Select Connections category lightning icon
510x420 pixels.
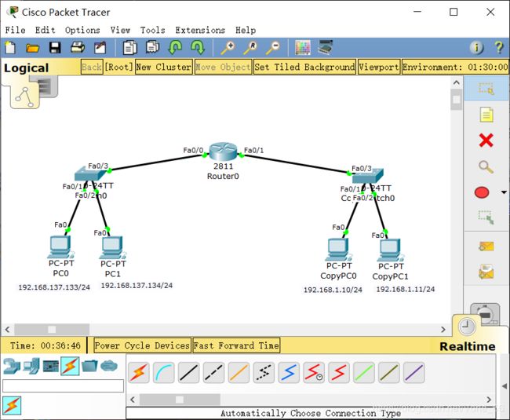[x=70, y=366]
